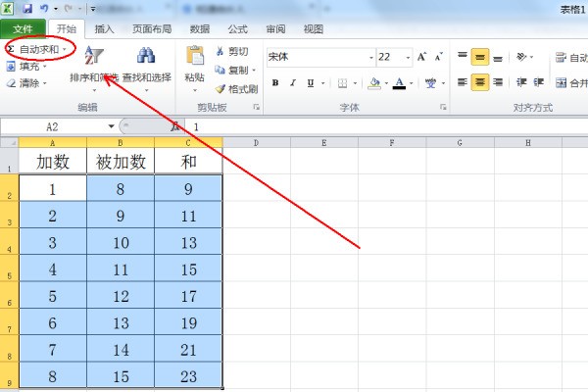Image resolution: width=588 pixels, height=392 pixels.
Task: Select row 5 header
Action: [x=10, y=268]
